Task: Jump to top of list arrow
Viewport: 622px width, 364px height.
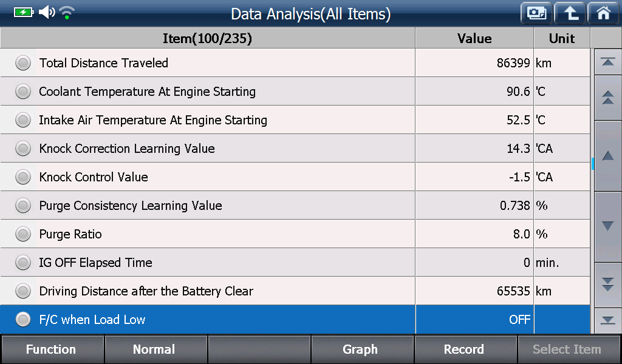Action: (607, 62)
